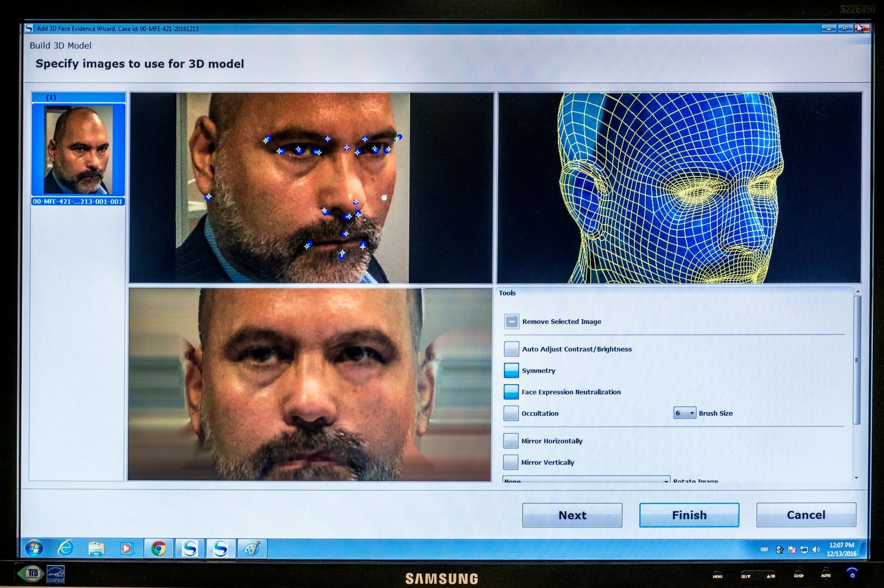The image size is (884, 588).
Task: Click the Finish button
Action: coord(689,515)
